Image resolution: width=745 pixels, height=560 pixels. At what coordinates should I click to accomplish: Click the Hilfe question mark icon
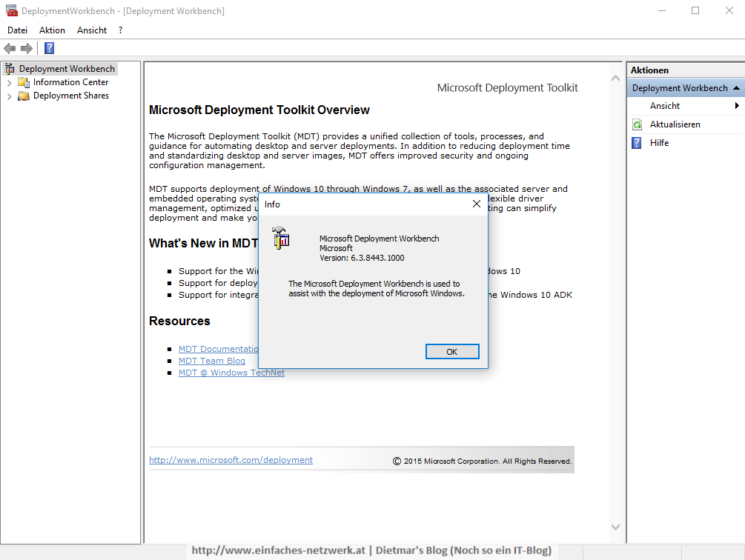638,143
